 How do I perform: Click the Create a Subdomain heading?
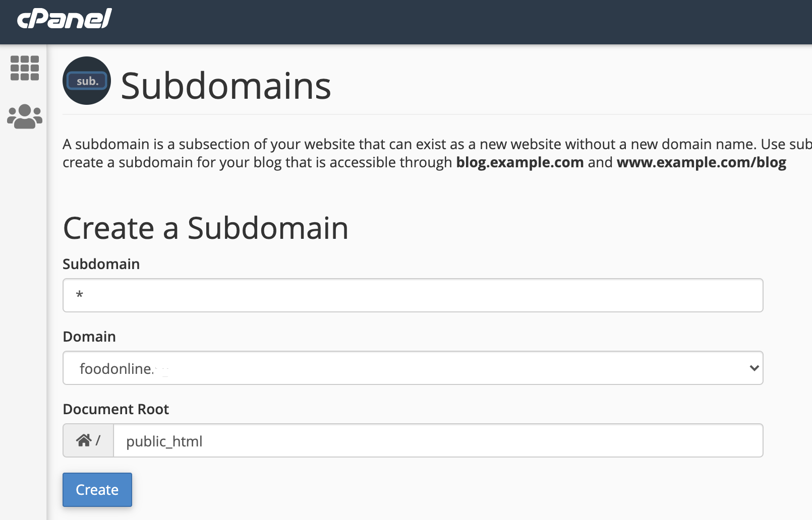point(205,228)
